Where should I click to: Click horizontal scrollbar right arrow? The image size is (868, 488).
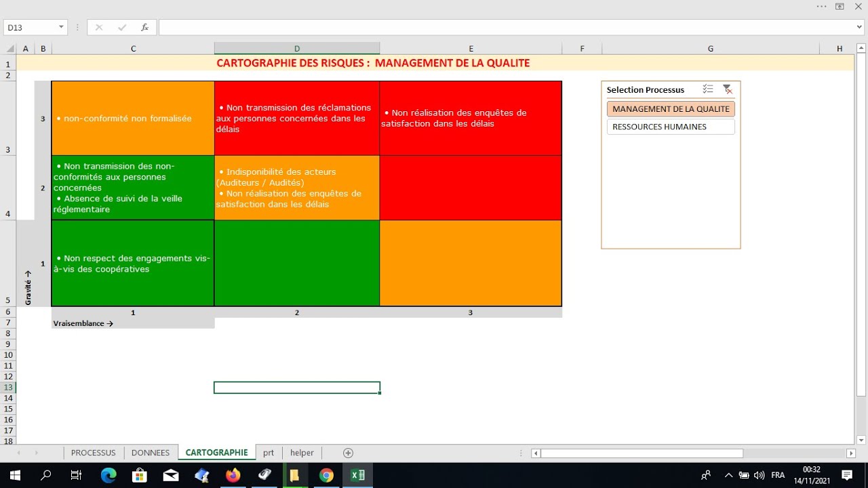tap(851, 453)
